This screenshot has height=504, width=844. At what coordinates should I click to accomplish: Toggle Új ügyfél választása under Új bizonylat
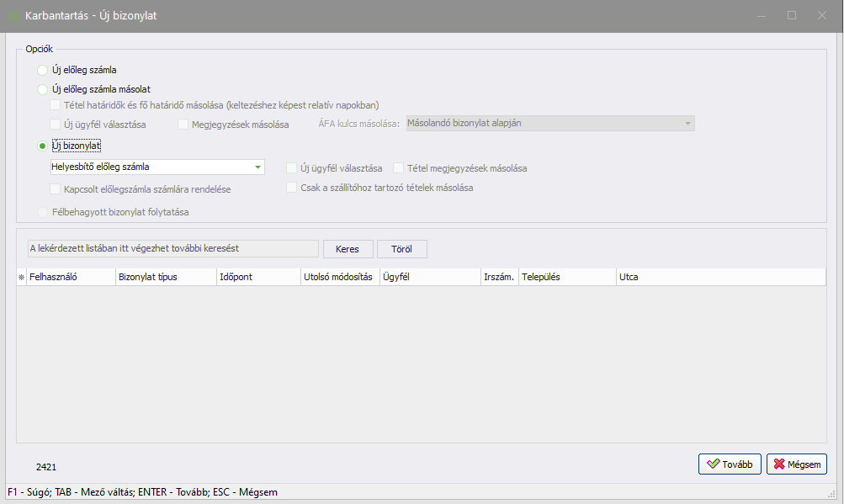tap(292, 168)
